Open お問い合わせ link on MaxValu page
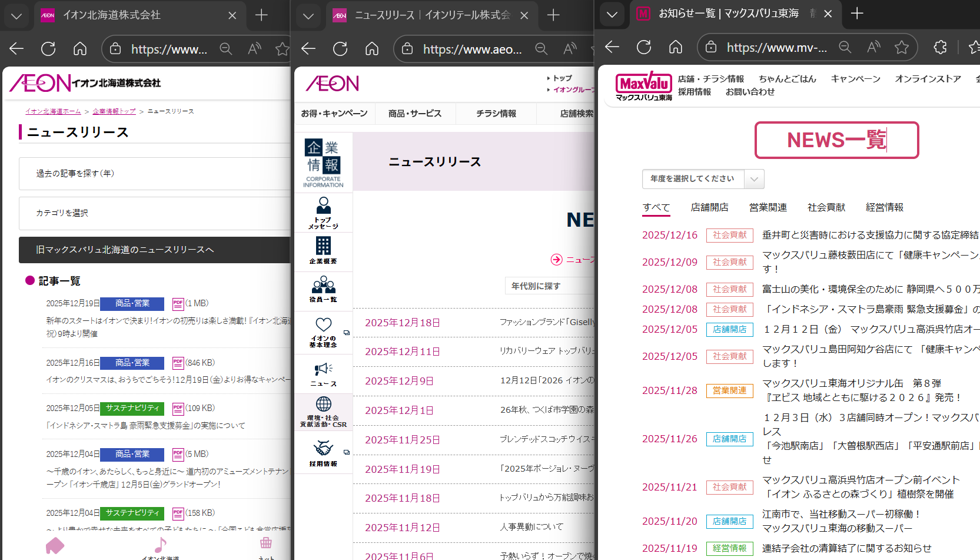980x560 pixels. click(750, 92)
